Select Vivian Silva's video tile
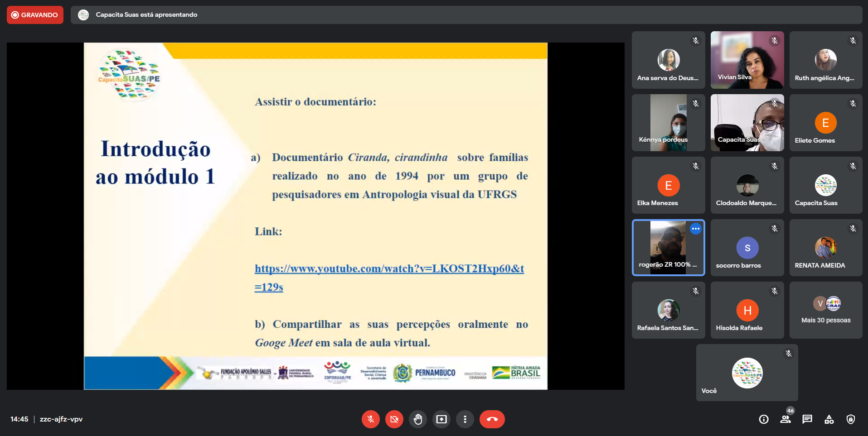The width and height of the screenshot is (868, 436). pyautogui.click(x=747, y=60)
